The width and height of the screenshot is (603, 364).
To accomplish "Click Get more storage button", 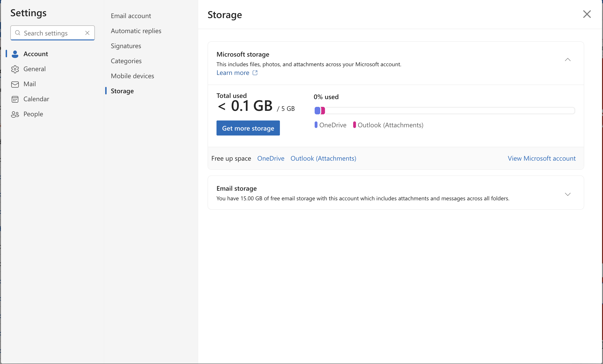I will pyautogui.click(x=248, y=128).
